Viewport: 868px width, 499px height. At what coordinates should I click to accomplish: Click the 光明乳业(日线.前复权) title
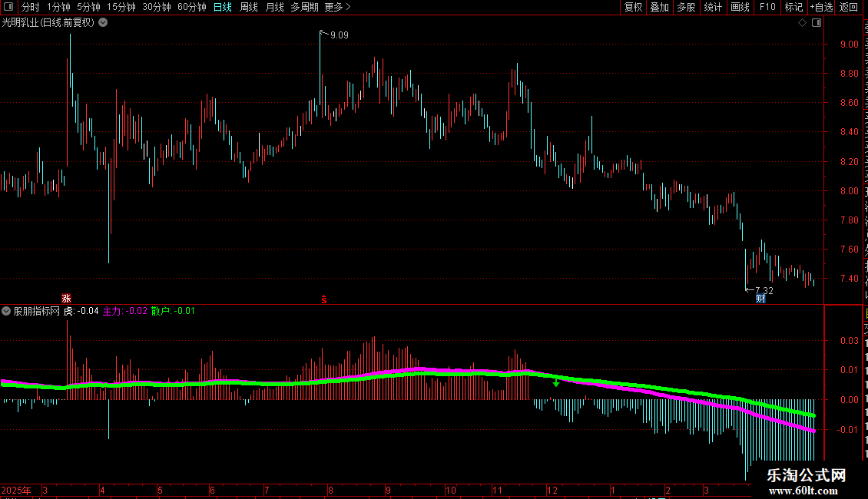[48, 23]
